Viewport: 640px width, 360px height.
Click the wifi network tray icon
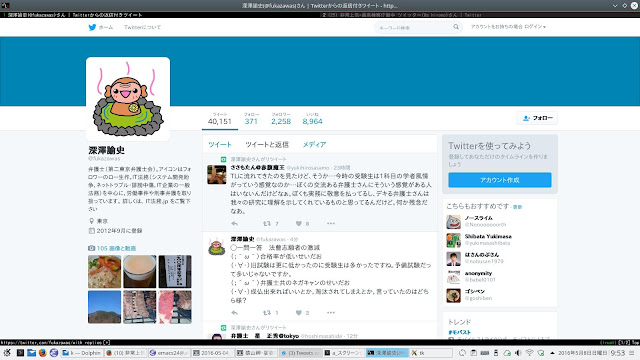[529, 353]
